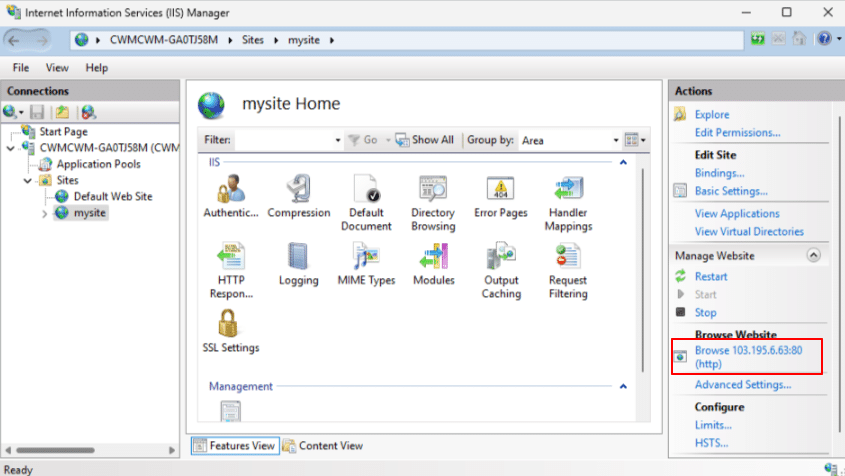This screenshot has height=476, width=845.
Task: Open Edit Permissions link
Action: click(x=737, y=133)
